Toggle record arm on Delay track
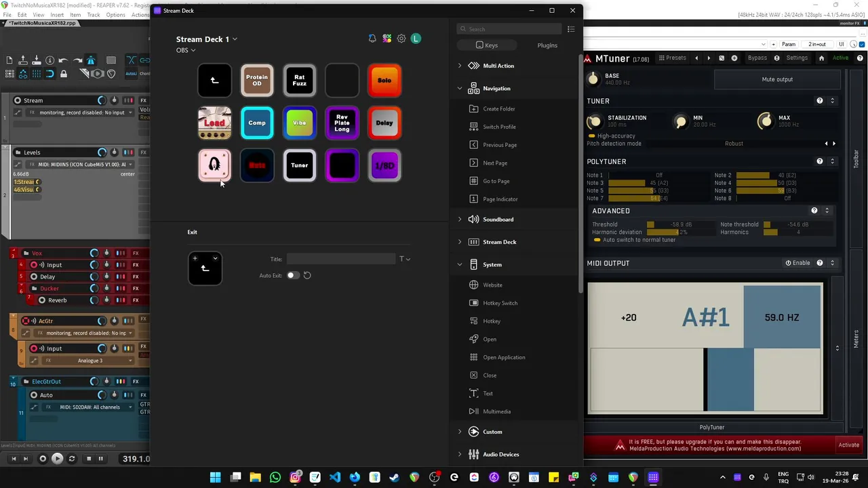 [x=34, y=277]
